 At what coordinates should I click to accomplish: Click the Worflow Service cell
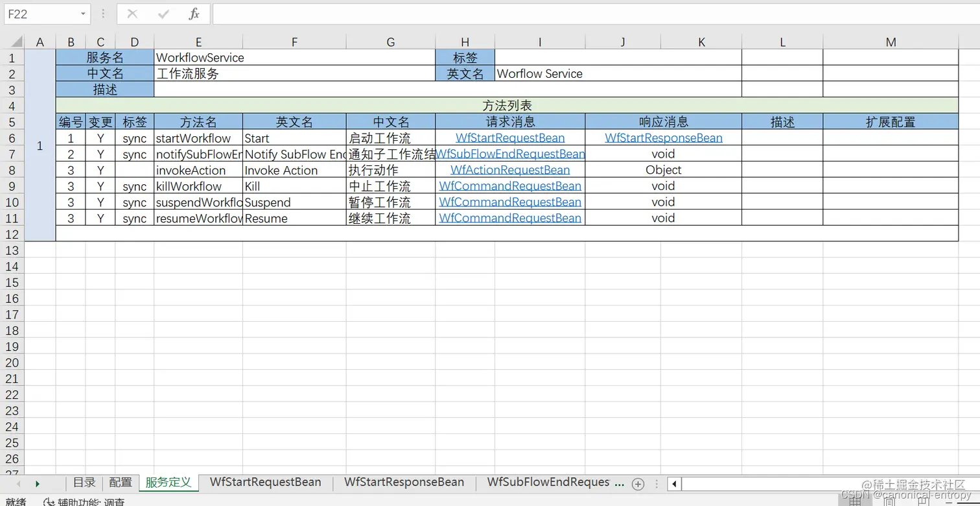click(x=618, y=74)
